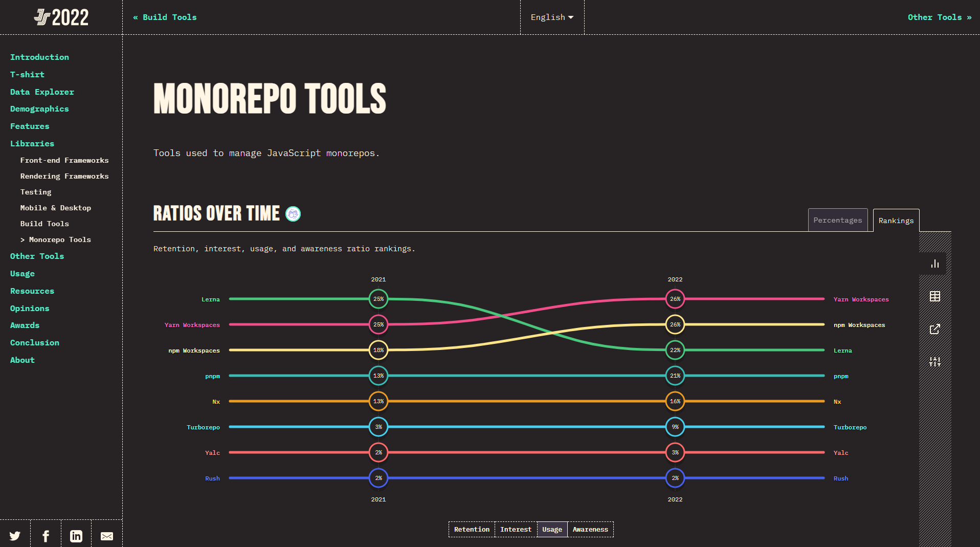Open the Awards section

tap(25, 325)
